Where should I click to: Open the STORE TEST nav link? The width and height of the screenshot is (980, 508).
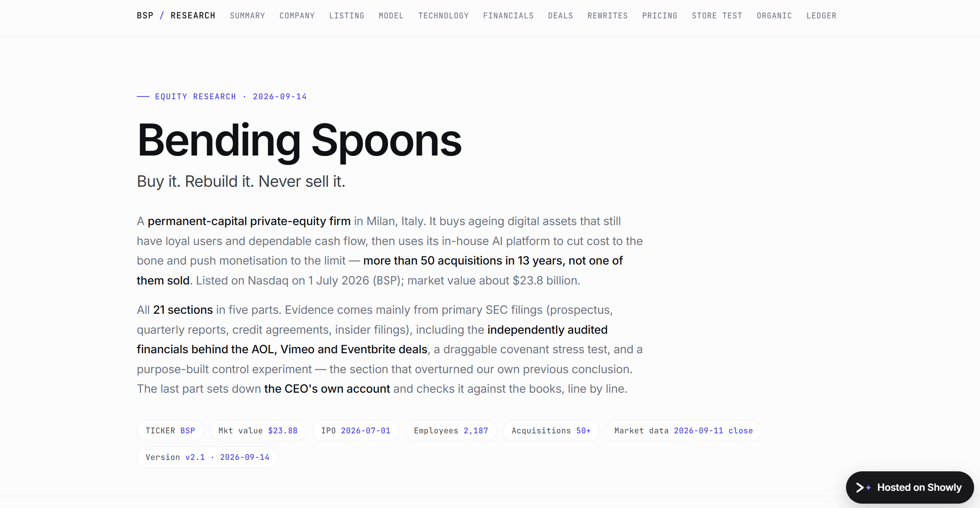(717, 16)
